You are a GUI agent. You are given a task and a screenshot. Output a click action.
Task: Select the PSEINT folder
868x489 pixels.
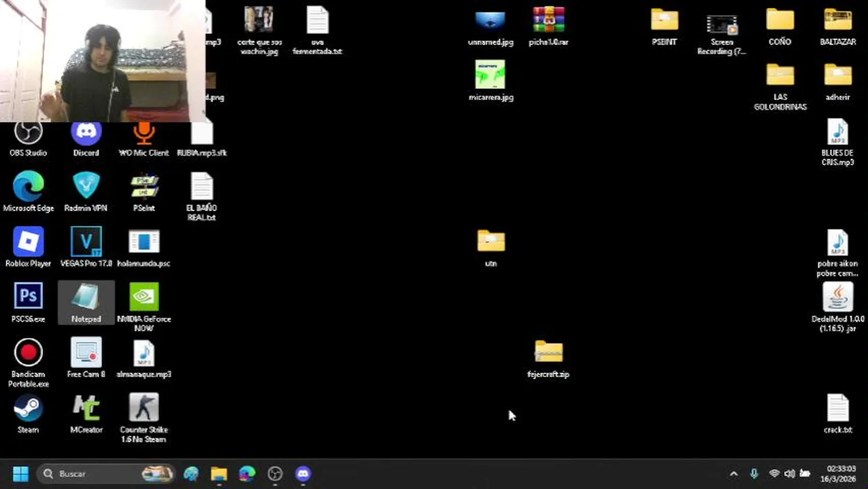[664, 27]
